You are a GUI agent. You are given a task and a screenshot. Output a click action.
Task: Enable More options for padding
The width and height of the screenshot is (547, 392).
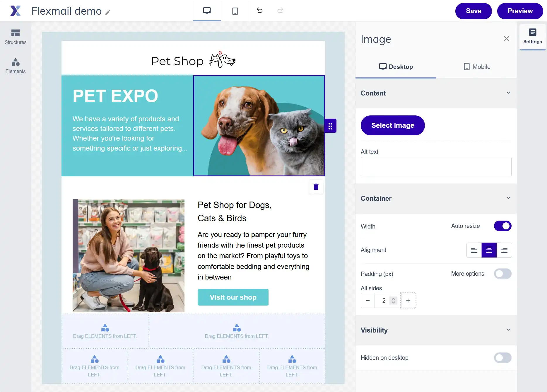[x=502, y=274]
